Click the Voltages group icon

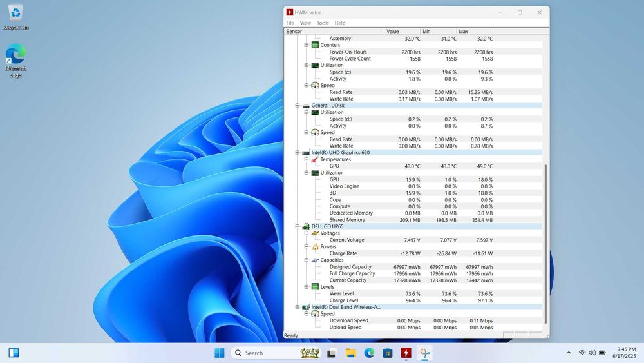click(x=315, y=233)
